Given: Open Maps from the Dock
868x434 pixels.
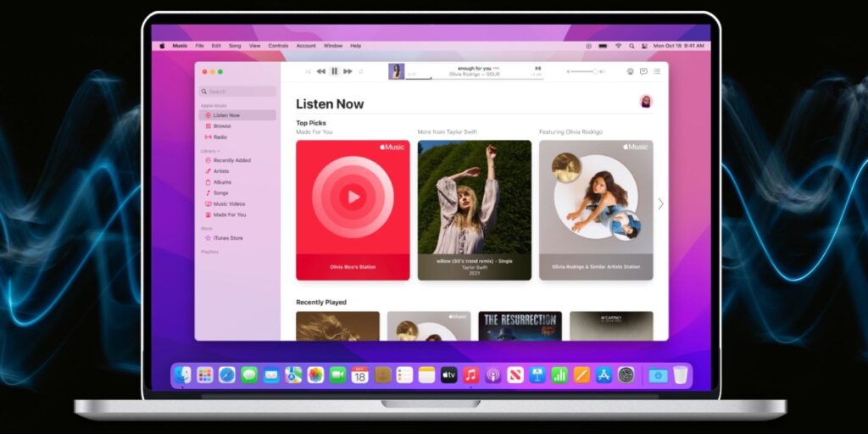Looking at the screenshot, I should (x=293, y=375).
